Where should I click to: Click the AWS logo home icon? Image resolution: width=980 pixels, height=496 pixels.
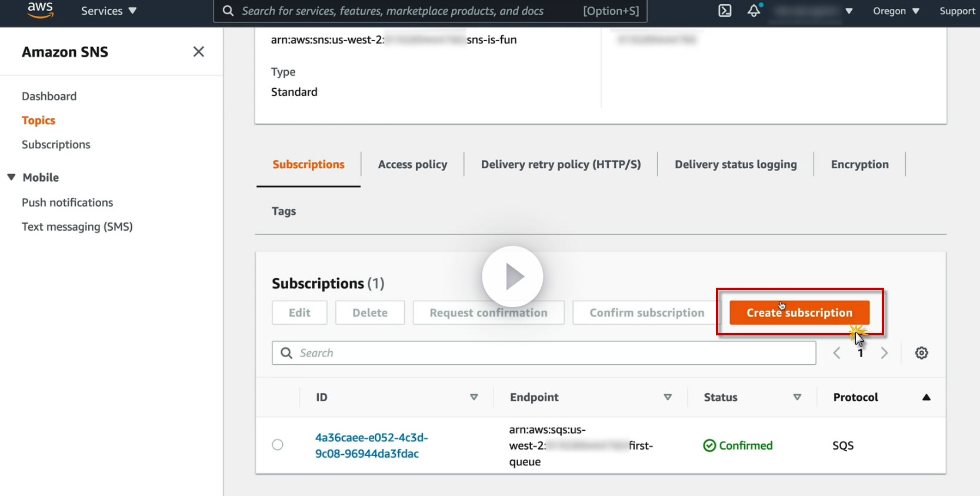coord(40,10)
